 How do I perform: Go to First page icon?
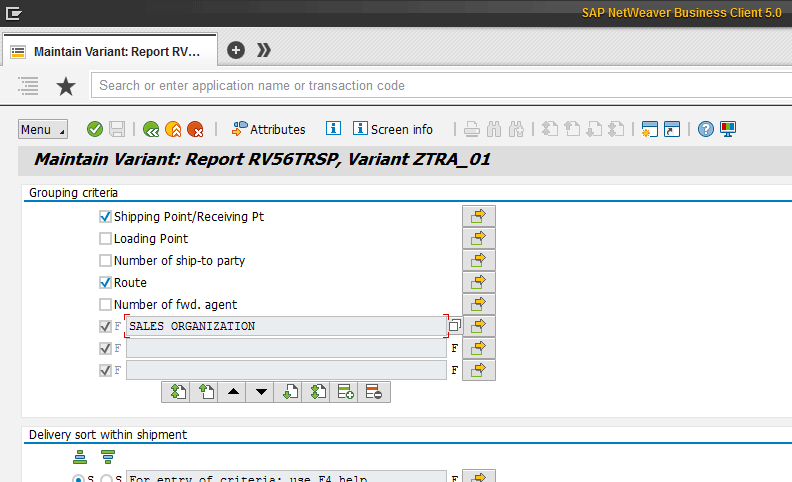[x=550, y=129]
